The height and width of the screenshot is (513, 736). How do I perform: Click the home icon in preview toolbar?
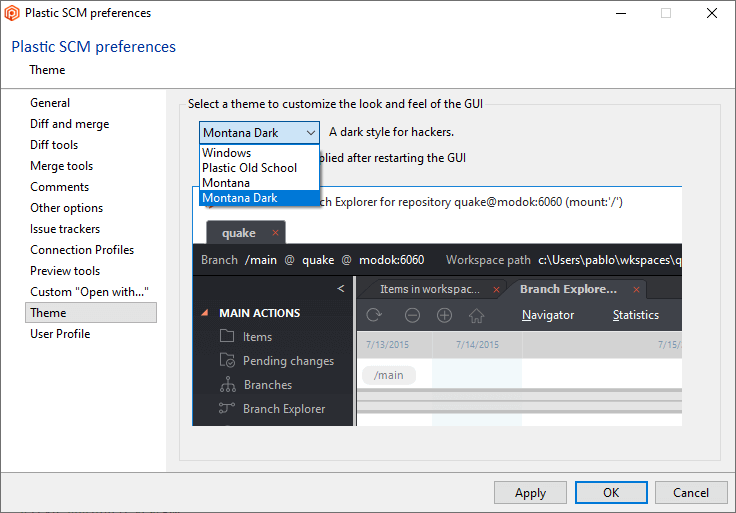coord(476,315)
